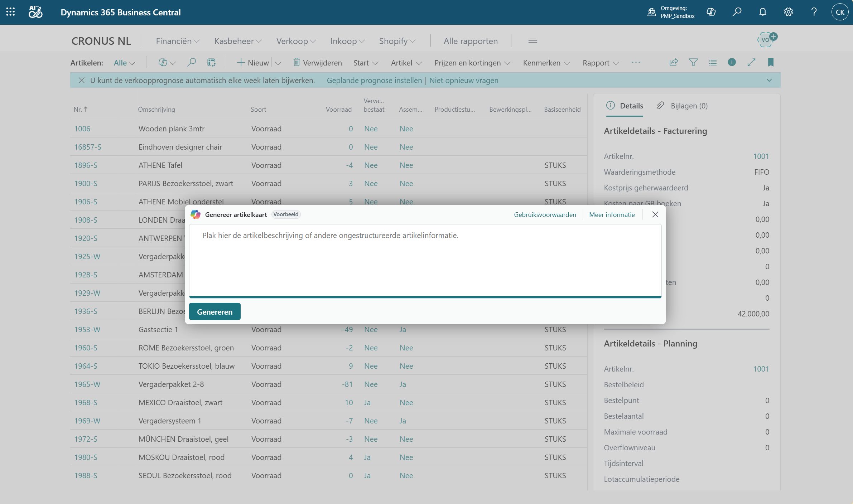853x504 pixels.
Task: Click the Genereren button
Action: tap(215, 311)
